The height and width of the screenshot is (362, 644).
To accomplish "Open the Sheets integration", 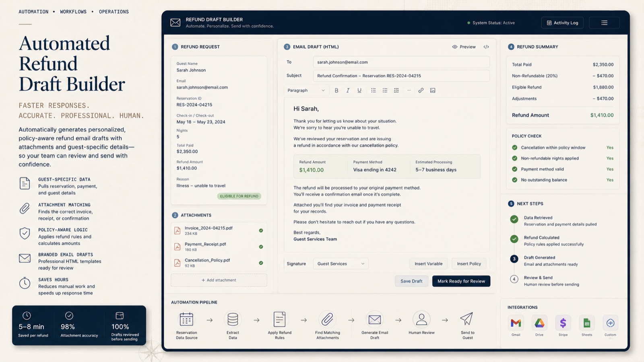I will [x=587, y=323].
